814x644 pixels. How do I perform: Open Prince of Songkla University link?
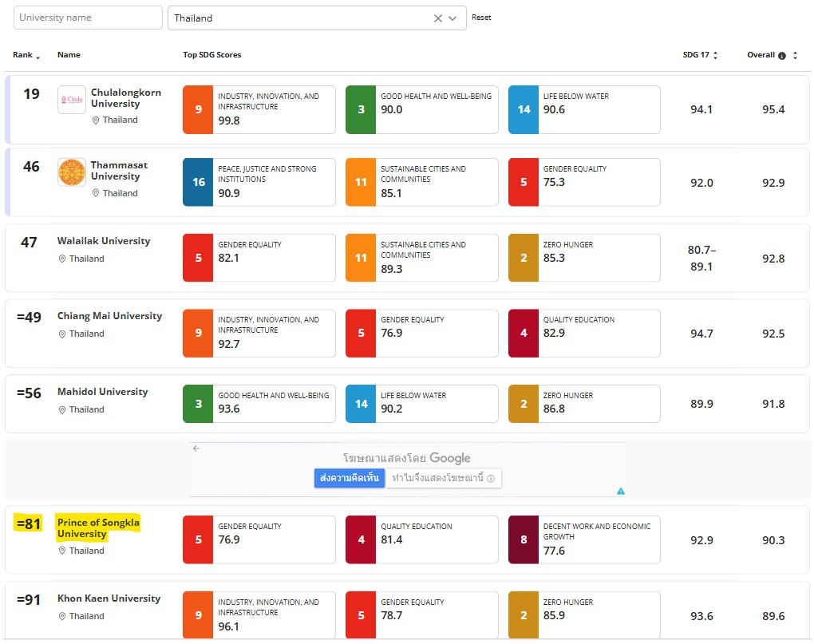pyautogui.click(x=99, y=528)
